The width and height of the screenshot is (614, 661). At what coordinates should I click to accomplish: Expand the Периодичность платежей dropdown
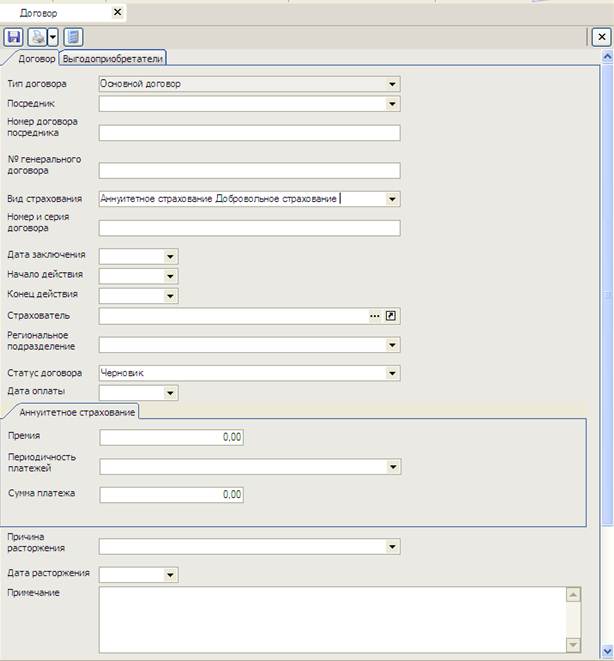[x=393, y=466]
